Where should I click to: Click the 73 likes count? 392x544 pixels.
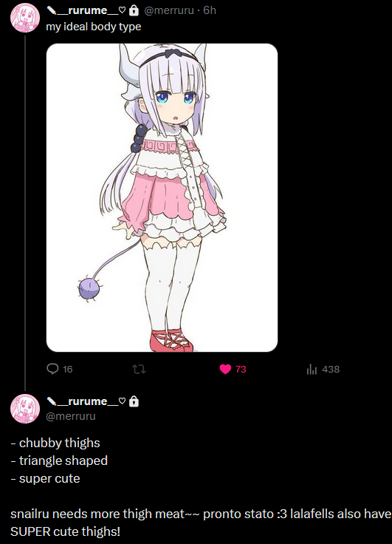pos(241,369)
